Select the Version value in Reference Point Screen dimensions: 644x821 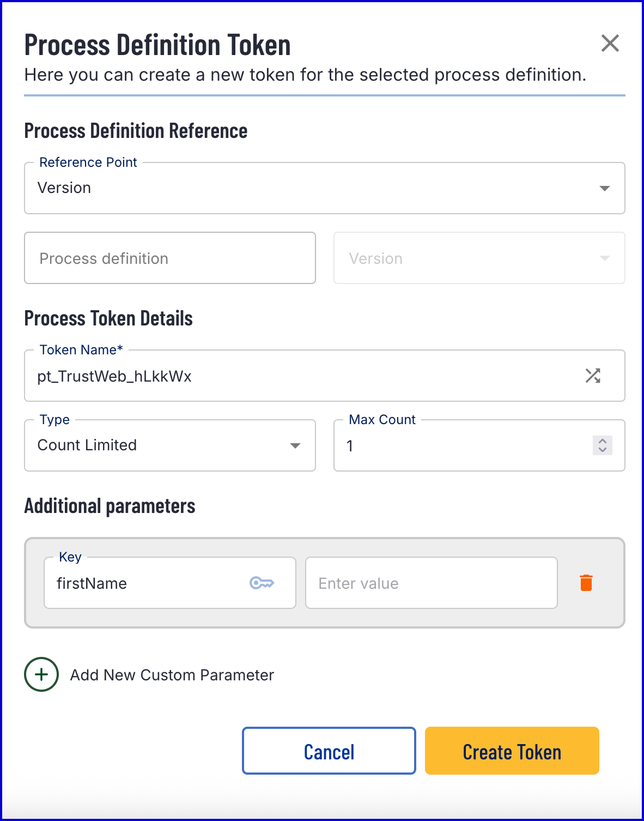64,188
